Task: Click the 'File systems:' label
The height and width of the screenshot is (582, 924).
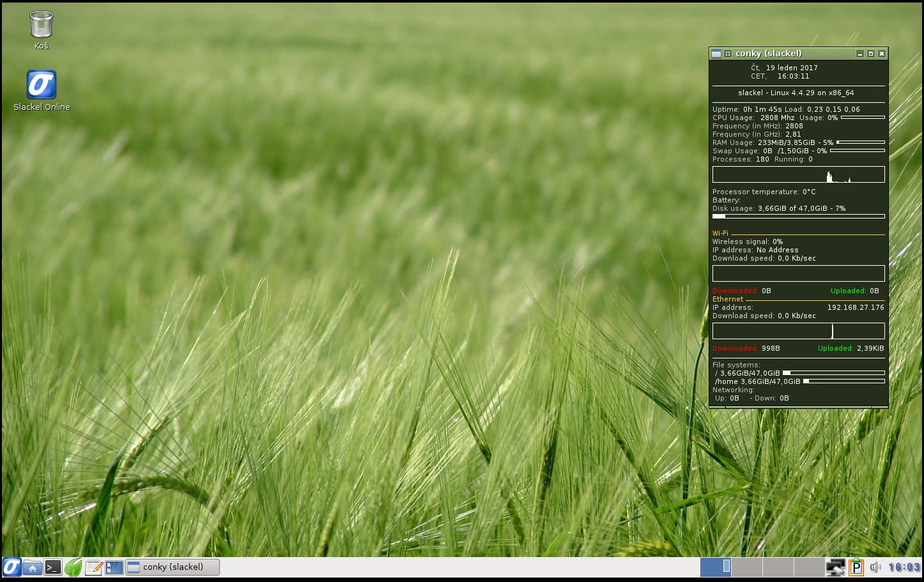Action: tap(736, 365)
